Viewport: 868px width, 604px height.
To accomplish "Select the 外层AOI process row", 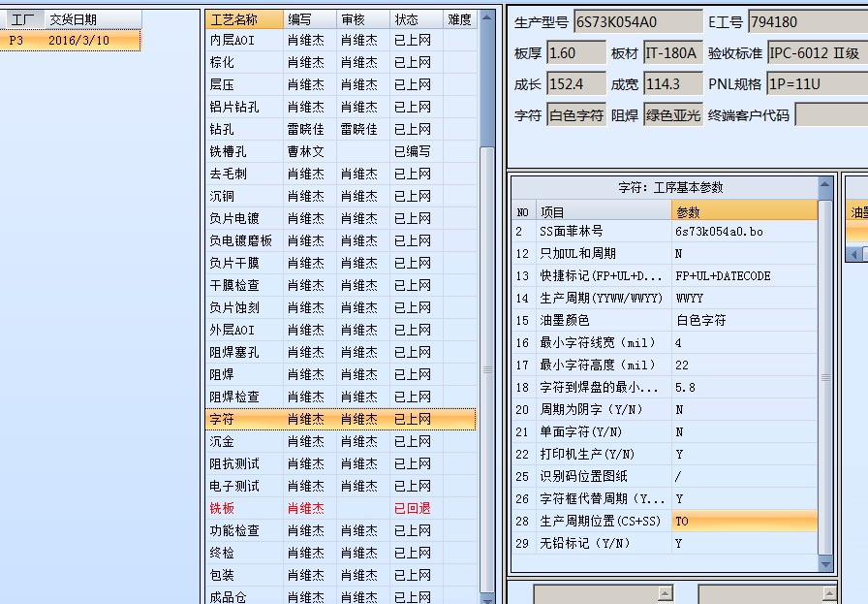I will click(x=340, y=330).
